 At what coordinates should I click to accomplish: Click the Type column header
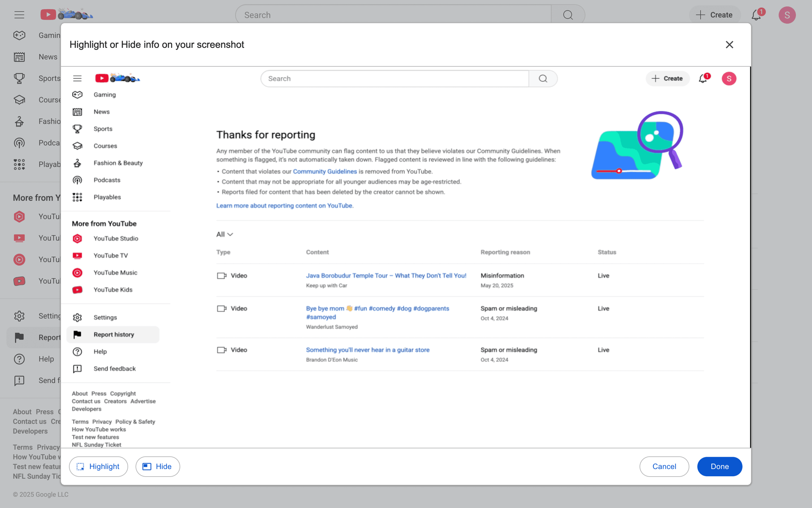[x=223, y=252]
